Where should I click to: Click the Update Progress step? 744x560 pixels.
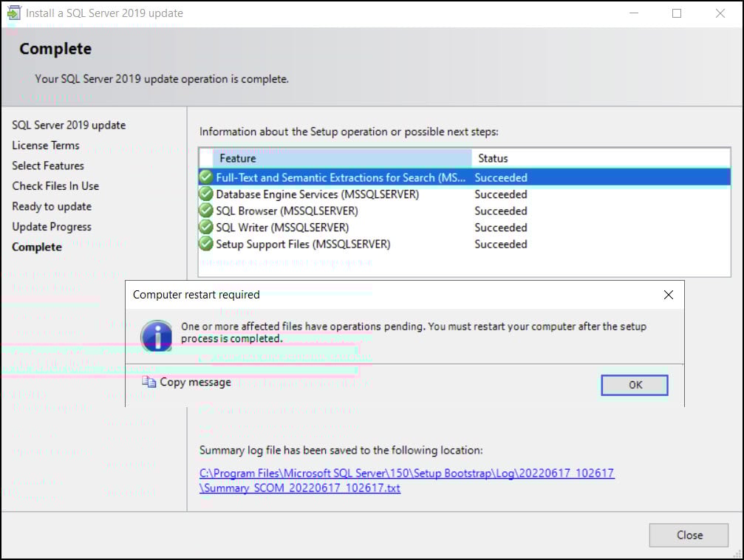click(52, 227)
